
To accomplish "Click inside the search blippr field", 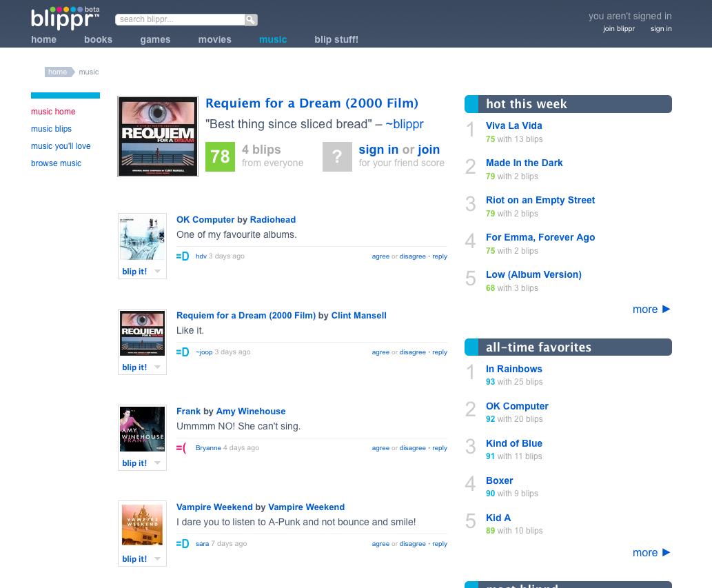I will tap(180, 19).
